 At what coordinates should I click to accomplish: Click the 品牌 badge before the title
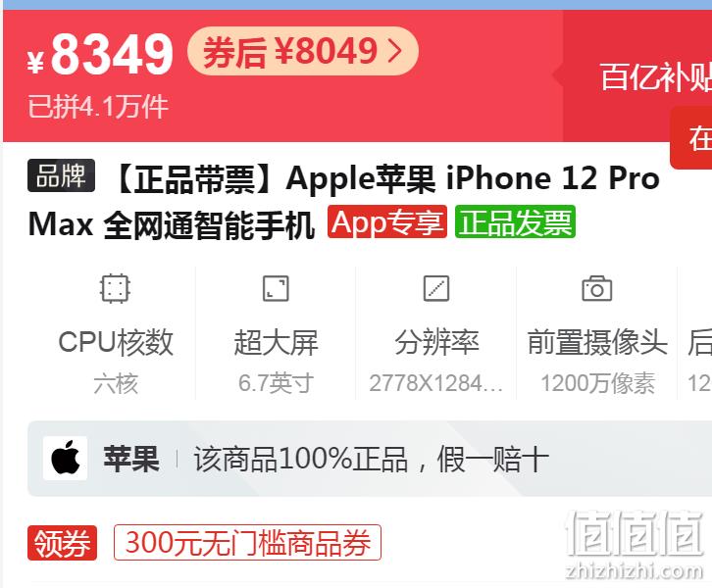pyautogui.click(x=62, y=175)
